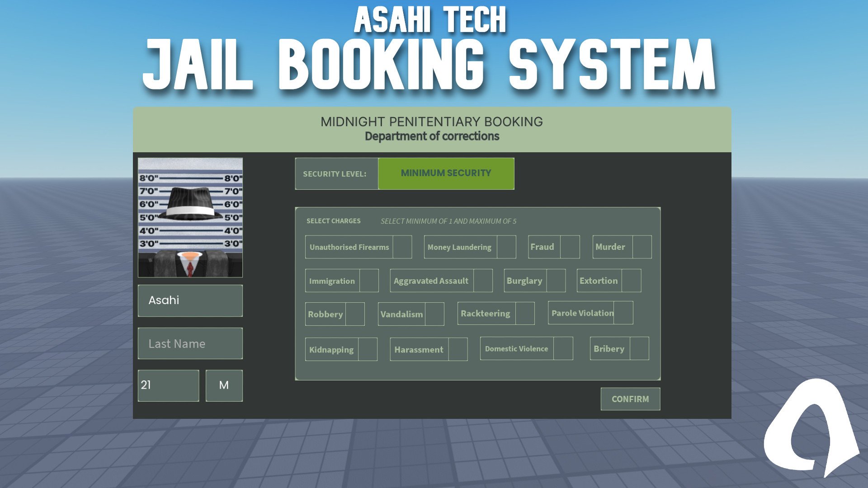Screen dimensions: 868x488
Task: Mark the Robbery charge checkbox
Action: 355,314
